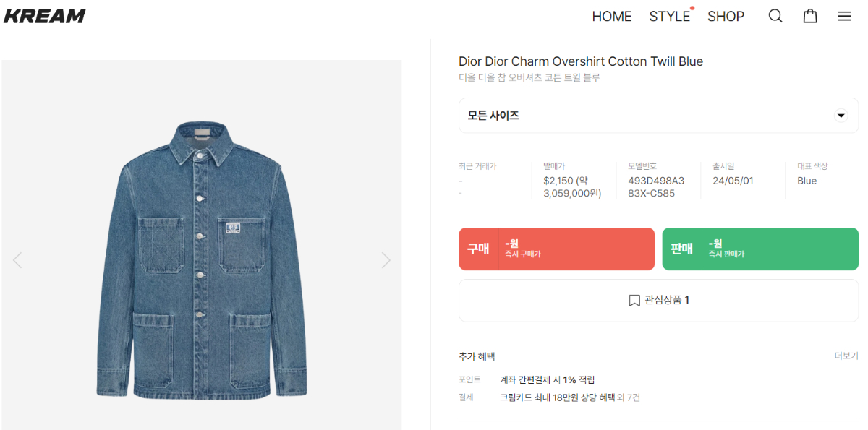Expand 더보기 for additional benefits

tap(846, 356)
